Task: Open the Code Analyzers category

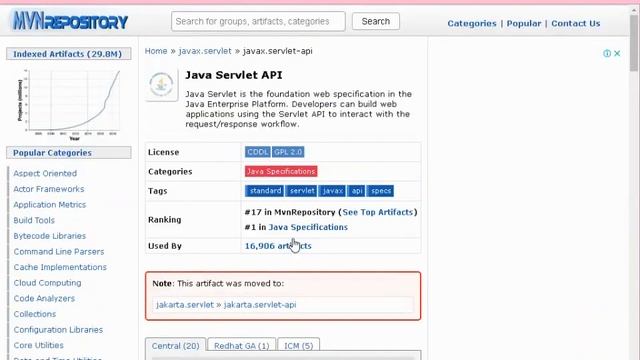Action: coord(44,298)
